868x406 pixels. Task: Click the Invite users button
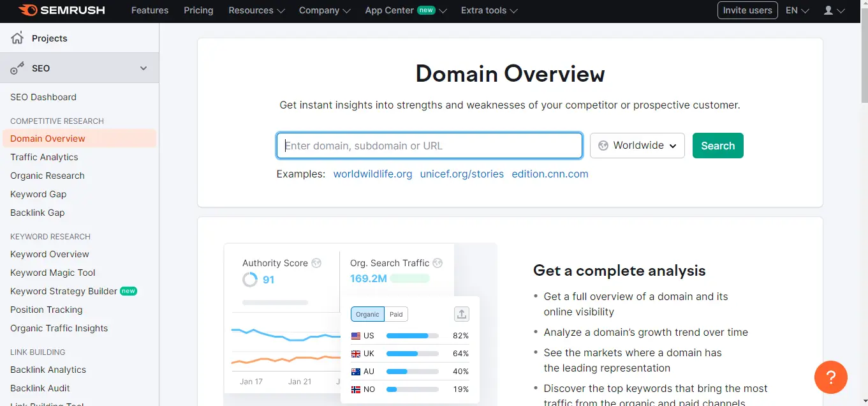coord(747,10)
